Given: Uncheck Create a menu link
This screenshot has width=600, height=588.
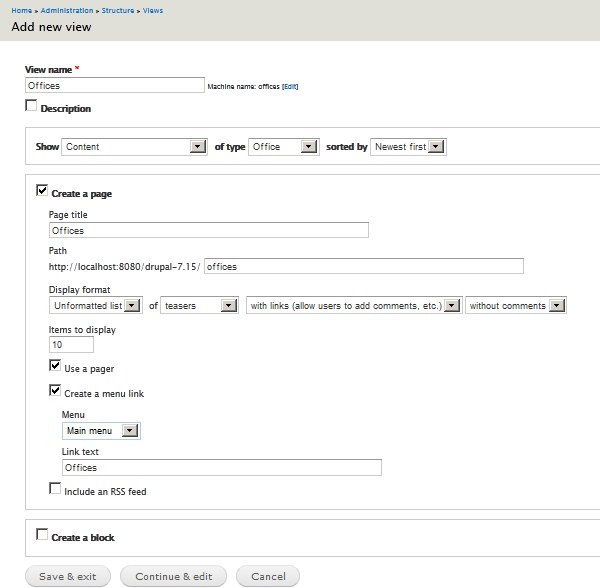Looking at the screenshot, I should coord(55,390).
